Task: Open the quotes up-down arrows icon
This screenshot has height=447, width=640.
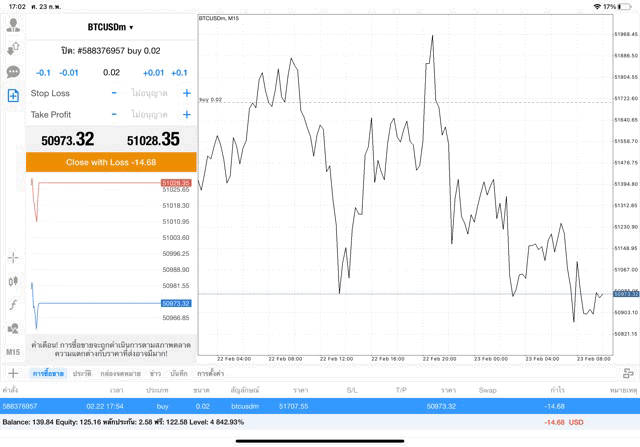Action: 13,49
